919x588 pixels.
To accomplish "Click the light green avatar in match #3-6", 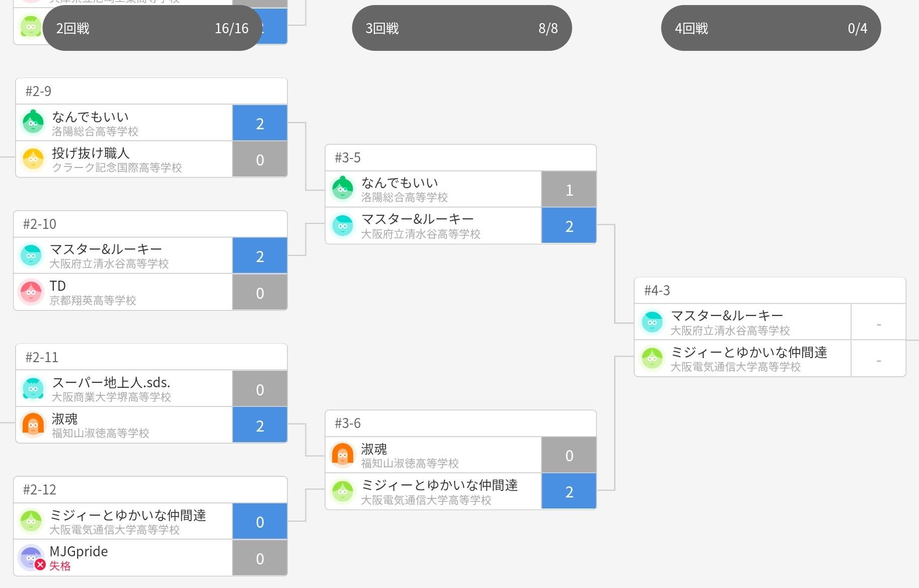I will point(343,491).
